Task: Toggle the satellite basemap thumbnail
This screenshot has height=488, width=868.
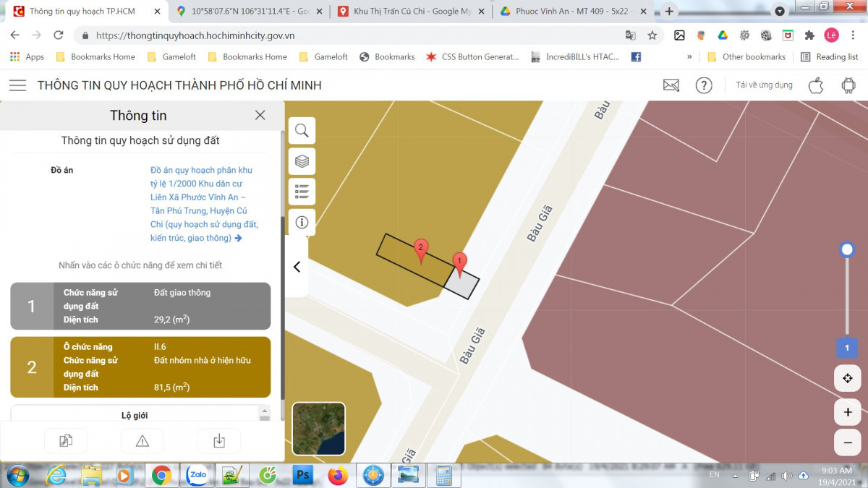Action: (318, 429)
